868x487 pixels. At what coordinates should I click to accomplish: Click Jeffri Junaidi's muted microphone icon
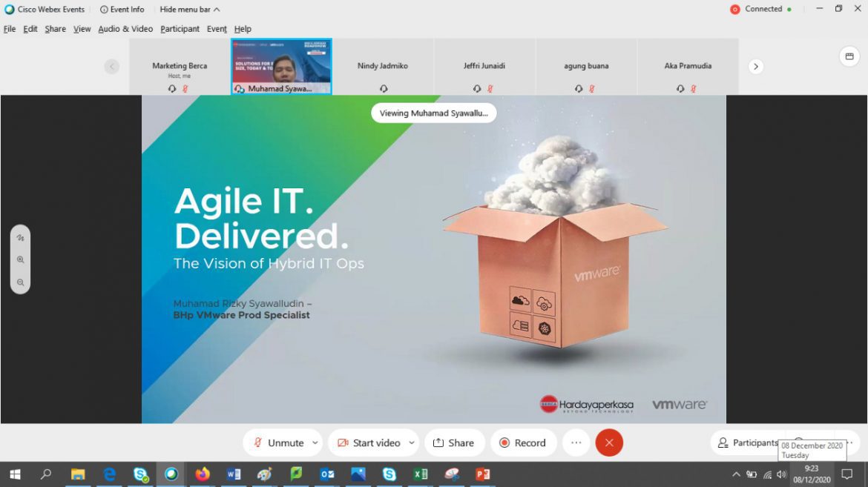(490, 88)
